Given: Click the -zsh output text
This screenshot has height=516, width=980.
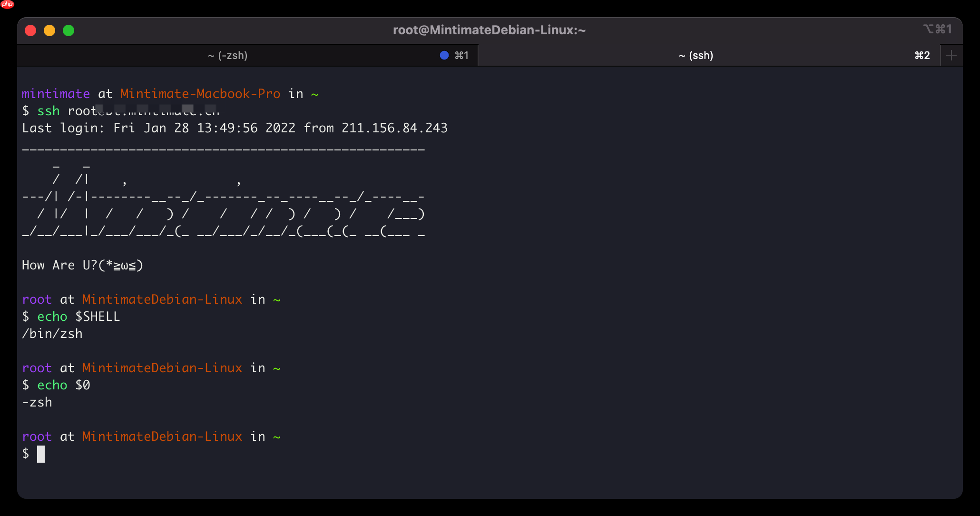Looking at the screenshot, I should pyautogui.click(x=37, y=402).
